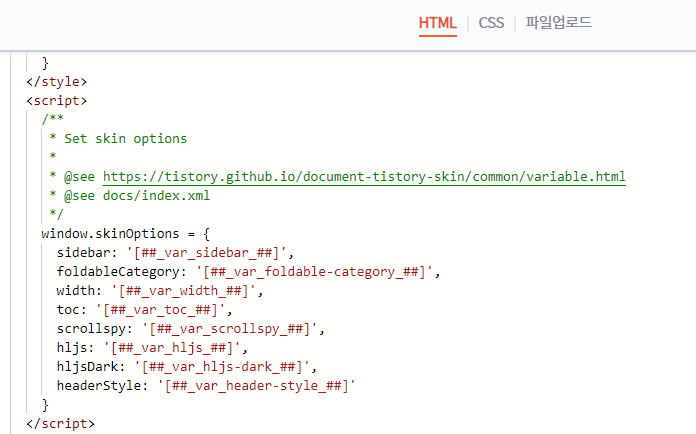Click the opening <script> tag line

(x=56, y=101)
